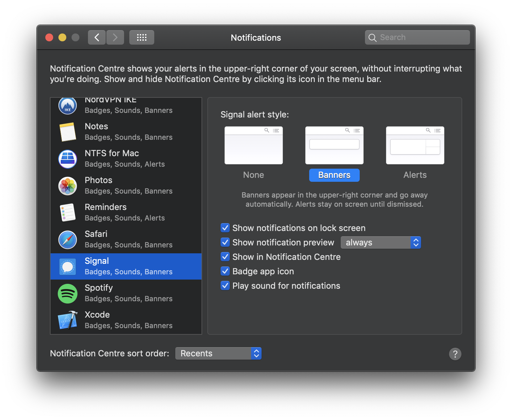Select Spotify in the app list
512x420 pixels.
coord(126,293)
